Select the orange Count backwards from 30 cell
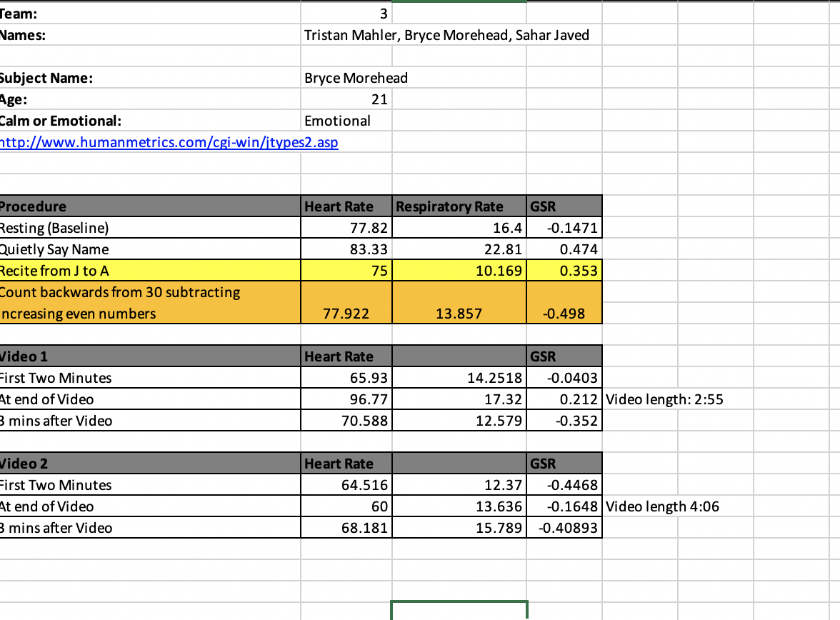Screen dimensions: 840x620 [150, 303]
